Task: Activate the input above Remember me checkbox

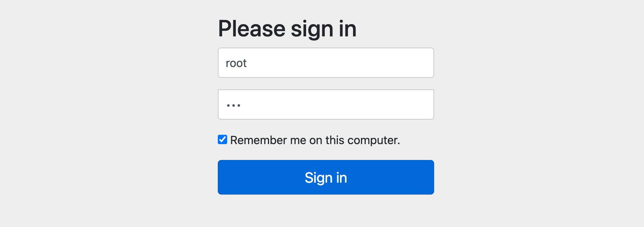Action: point(326,104)
